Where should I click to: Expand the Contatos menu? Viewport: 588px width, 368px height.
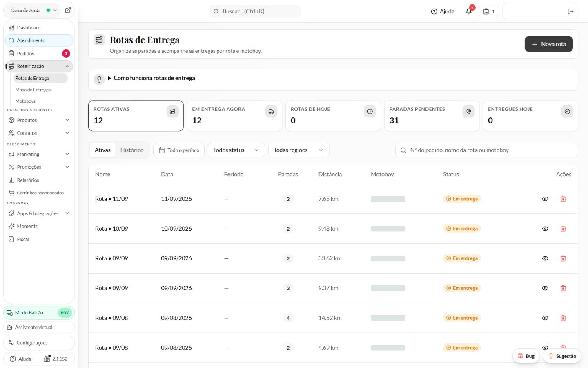[x=39, y=133]
